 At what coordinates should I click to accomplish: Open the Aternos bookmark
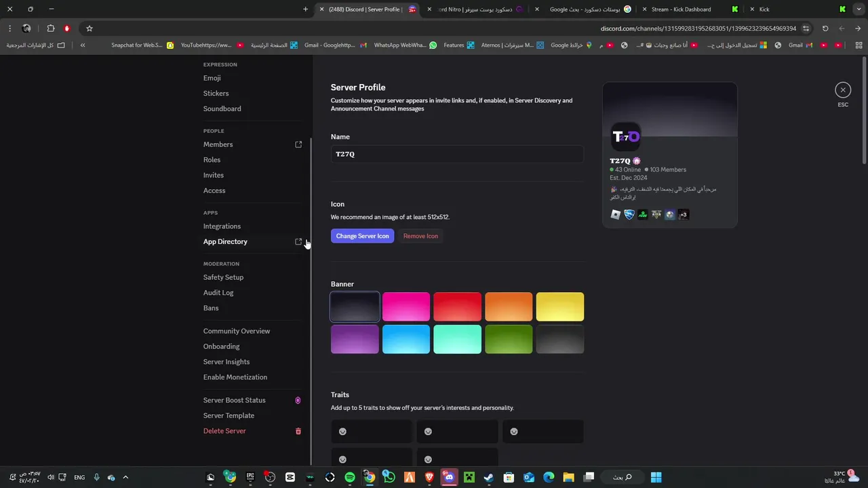click(511, 45)
